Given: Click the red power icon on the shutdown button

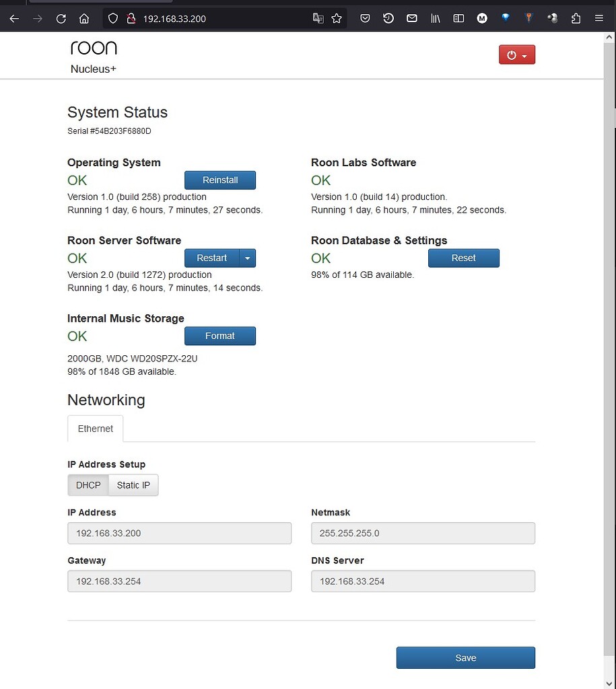Looking at the screenshot, I should [x=511, y=55].
